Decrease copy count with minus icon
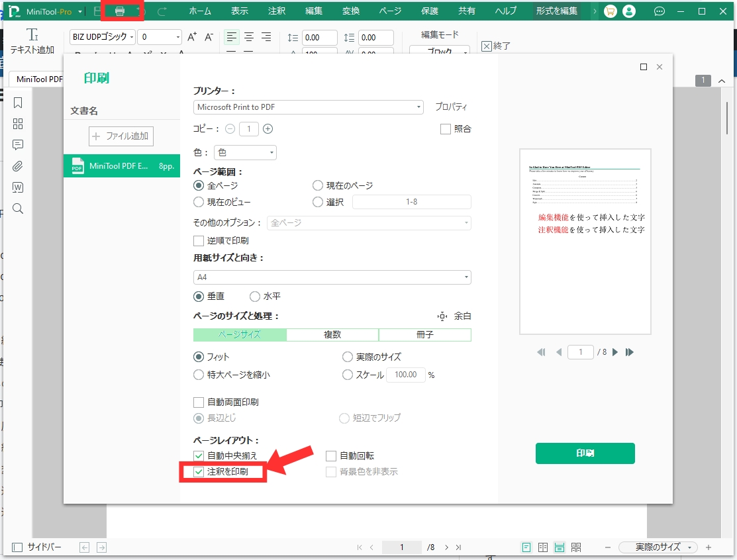 pyautogui.click(x=230, y=128)
